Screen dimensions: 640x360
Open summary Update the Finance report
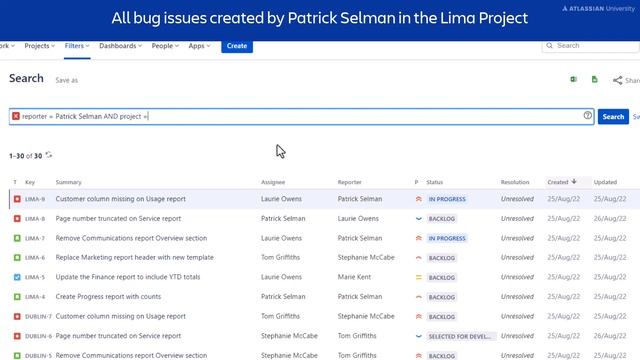tap(128, 277)
